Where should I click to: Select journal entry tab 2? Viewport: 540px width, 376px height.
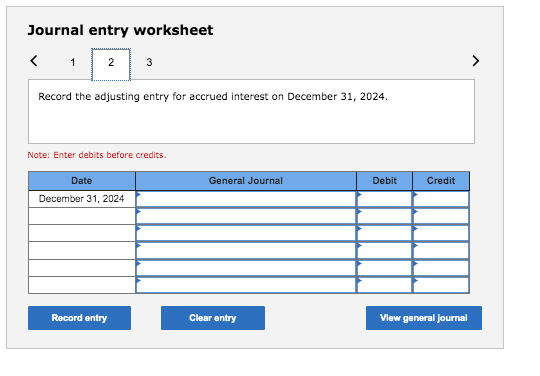tap(111, 64)
